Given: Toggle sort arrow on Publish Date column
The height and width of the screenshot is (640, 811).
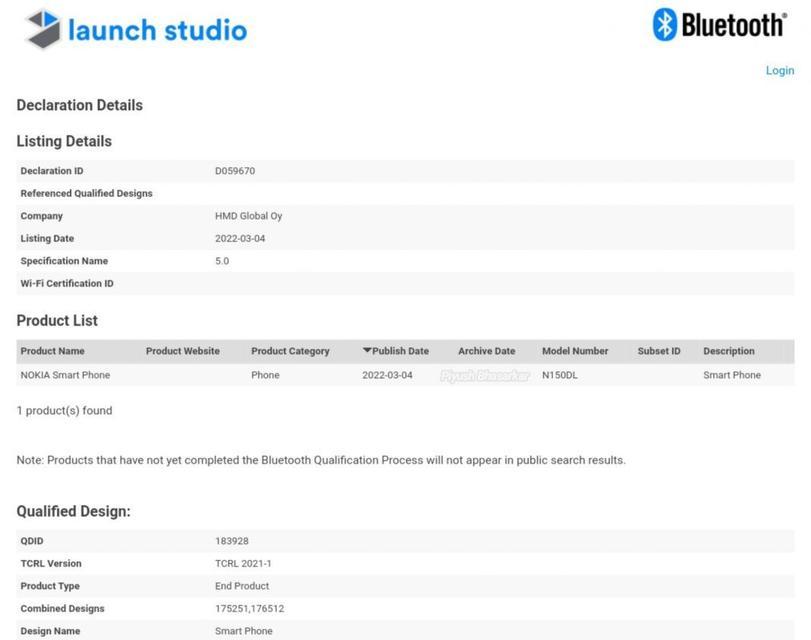Looking at the screenshot, I should click(367, 350).
